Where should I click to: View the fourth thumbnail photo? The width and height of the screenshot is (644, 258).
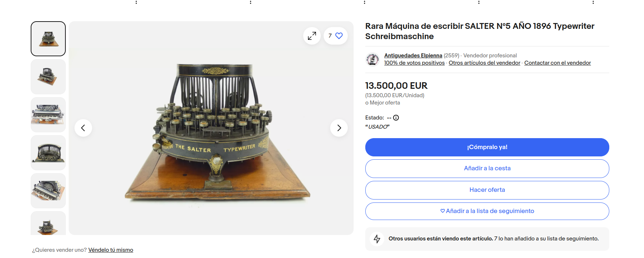(48, 153)
